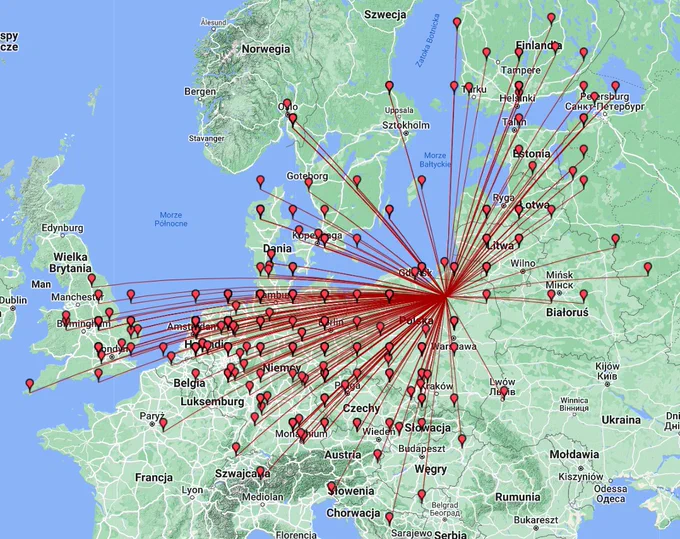Click the Norwegia country label
The image size is (680, 539).
[x=266, y=49]
